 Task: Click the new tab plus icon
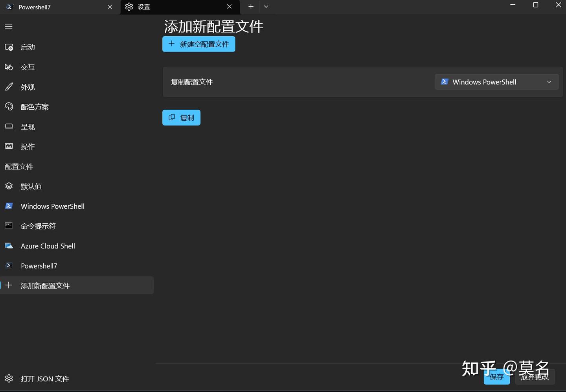coord(251,7)
